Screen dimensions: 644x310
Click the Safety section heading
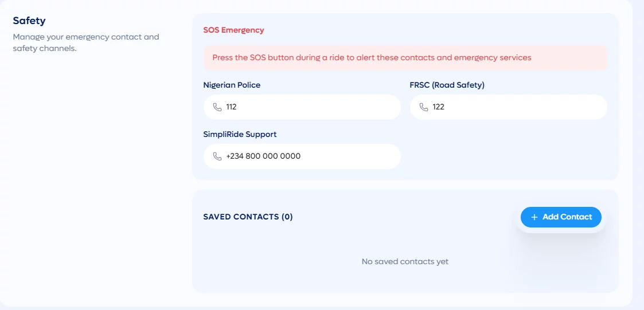29,21
